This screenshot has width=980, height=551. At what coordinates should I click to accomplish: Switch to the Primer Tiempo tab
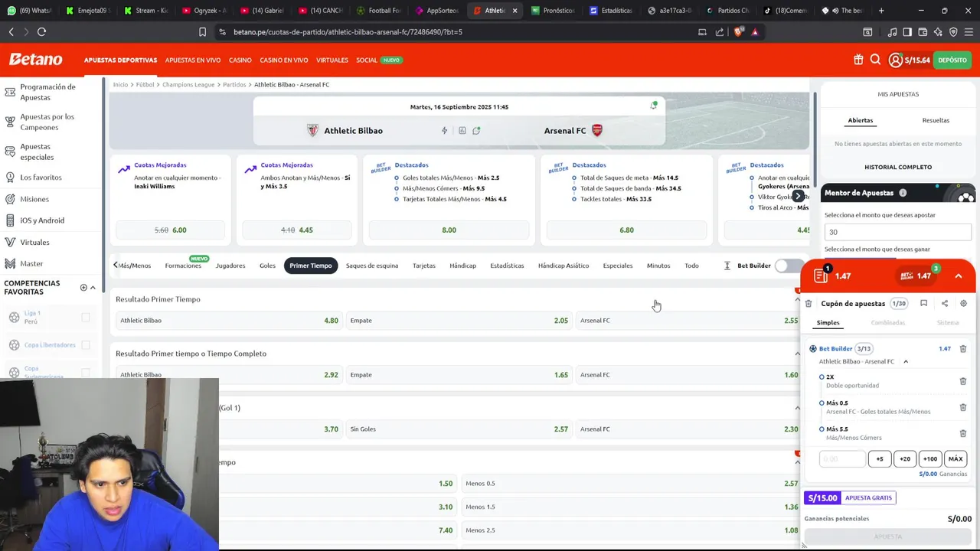click(310, 266)
